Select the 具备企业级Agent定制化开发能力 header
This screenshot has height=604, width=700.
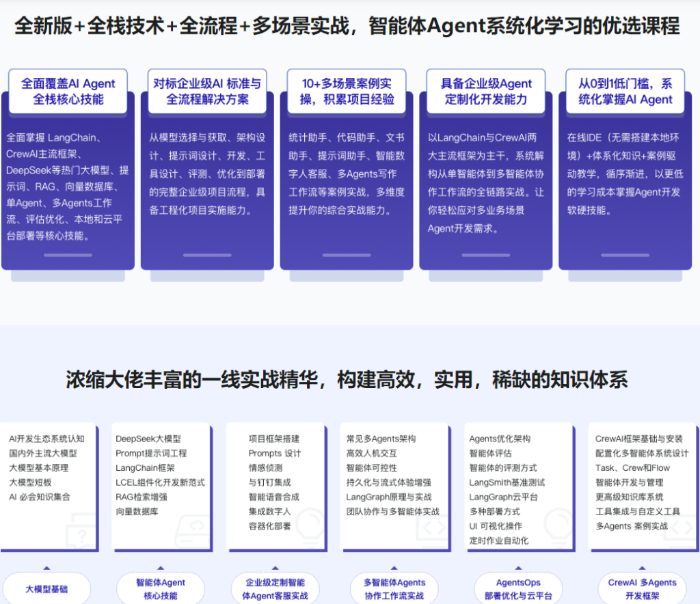pos(485,90)
